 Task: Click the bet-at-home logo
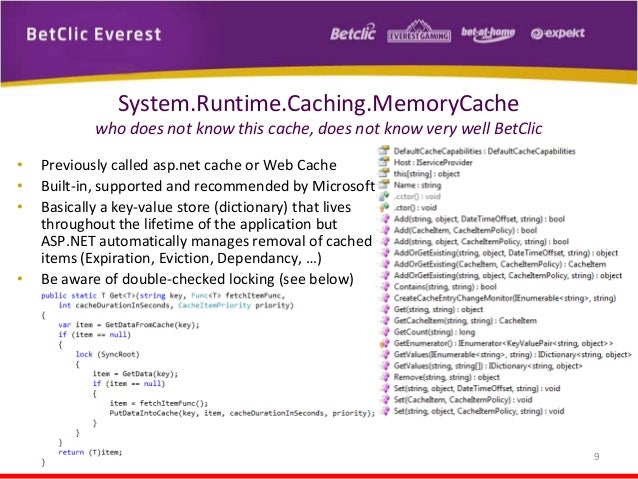point(488,34)
